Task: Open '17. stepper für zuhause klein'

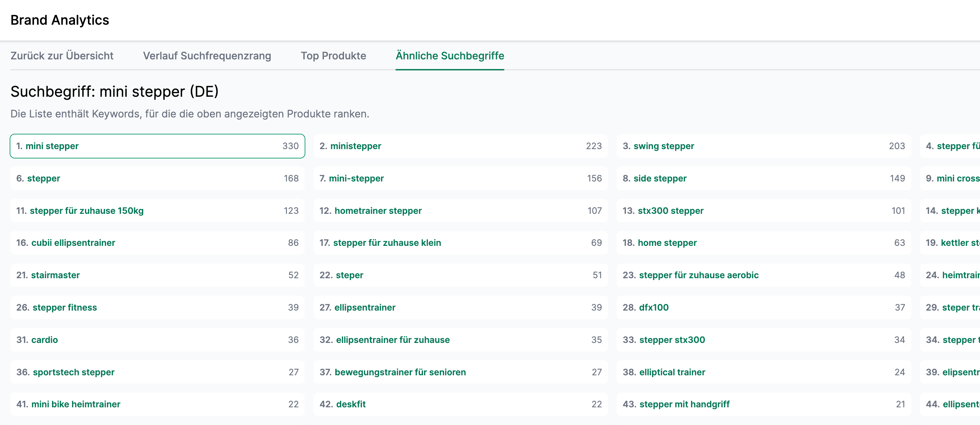Action: (x=461, y=243)
